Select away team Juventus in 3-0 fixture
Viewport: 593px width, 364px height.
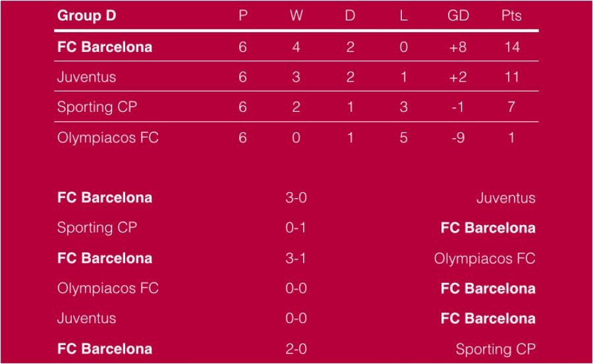tap(505, 197)
